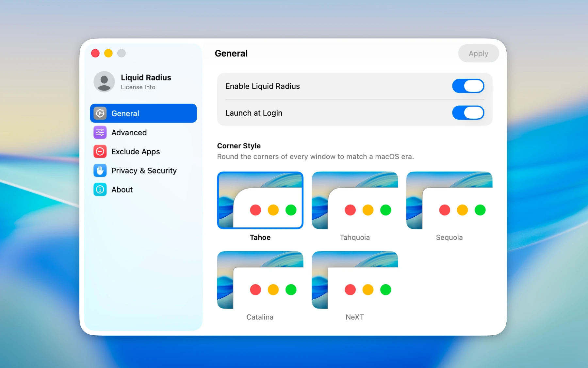Click the Liquid Radius app name
The height and width of the screenshot is (368, 588).
(146, 77)
